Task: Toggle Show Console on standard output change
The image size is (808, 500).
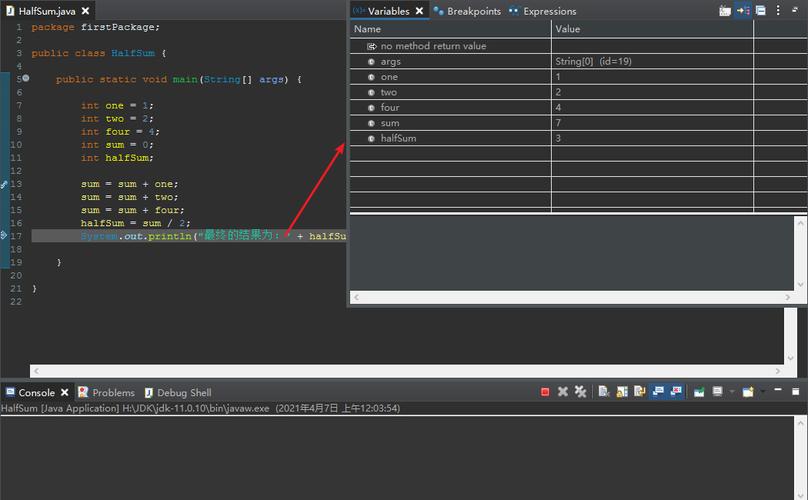Action: (658, 392)
